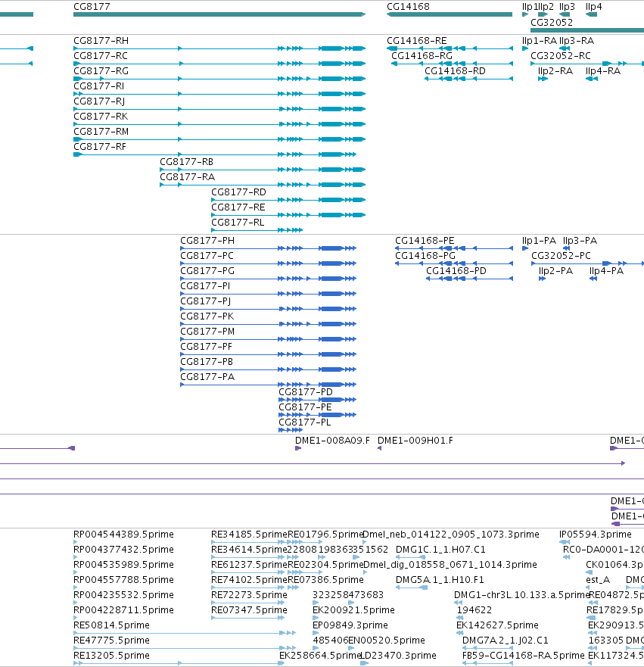Screen dimensions: 644x667
Task: Click protein CG8177-PK
Action: tap(207, 316)
